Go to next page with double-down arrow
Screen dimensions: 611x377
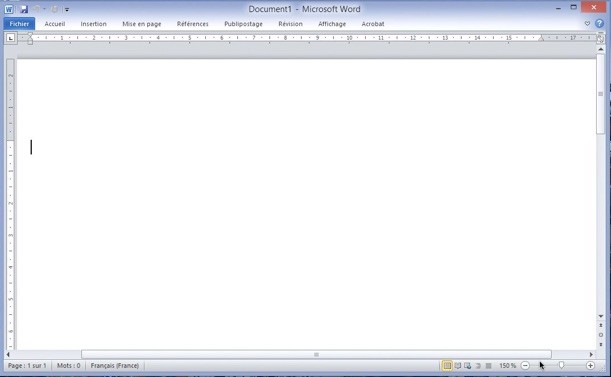pos(600,344)
